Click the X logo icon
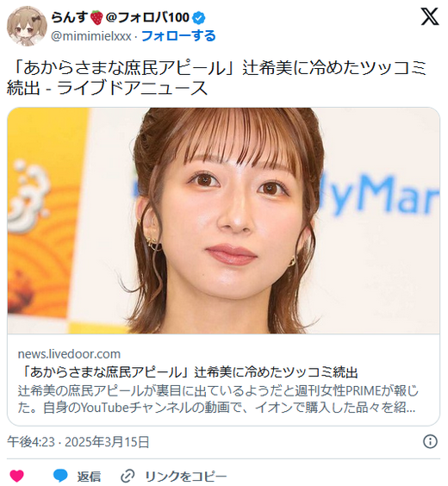 click(x=430, y=16)
